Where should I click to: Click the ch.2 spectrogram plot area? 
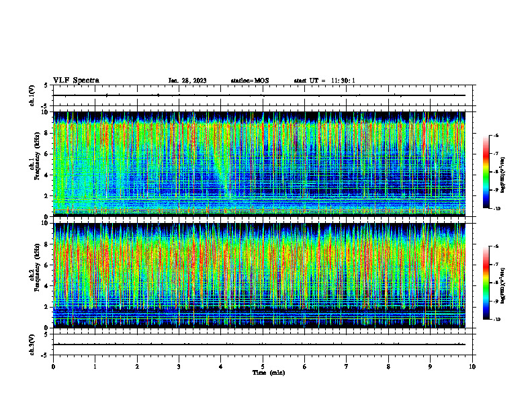(259, 275)
